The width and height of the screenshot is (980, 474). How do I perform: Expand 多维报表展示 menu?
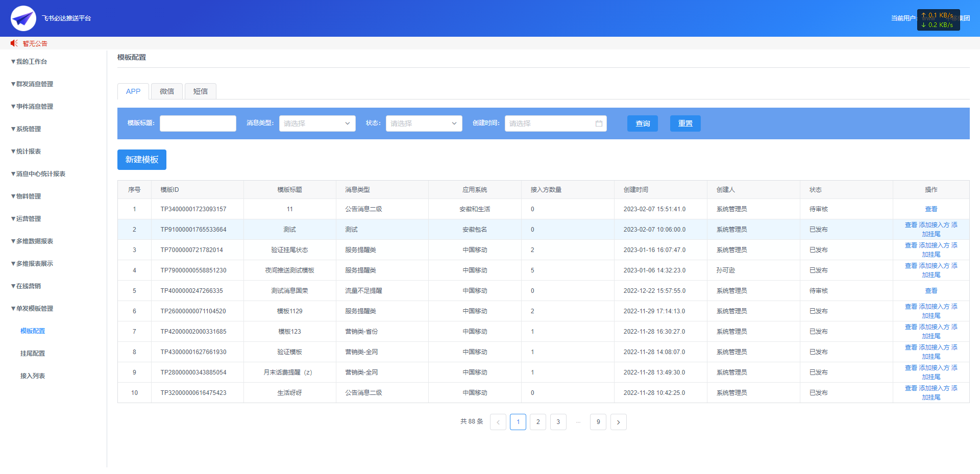click(x=32, y=264)
